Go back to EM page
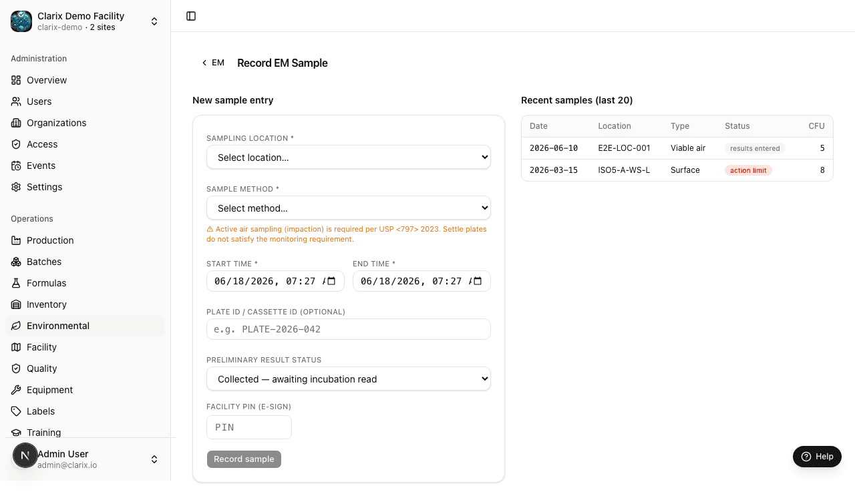The image size is (855, 504). (x=213, y=63)
